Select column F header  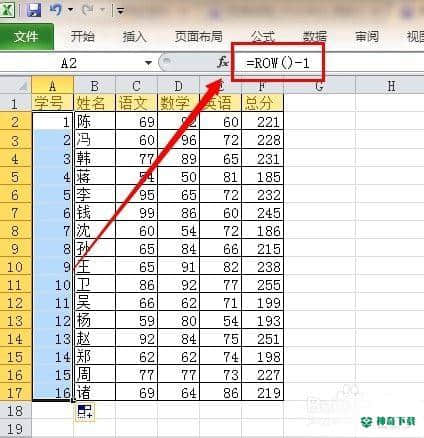coord(262,86)
